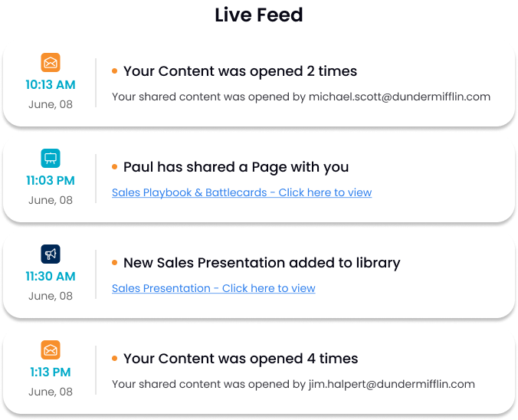Click the 11:30 AM timestamp
Screen dimensions: 518x420
pos(51,276)
